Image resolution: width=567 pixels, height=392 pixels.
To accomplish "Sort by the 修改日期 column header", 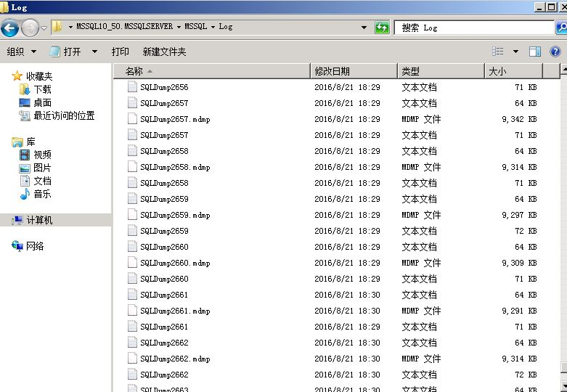I will pos(354,71).
